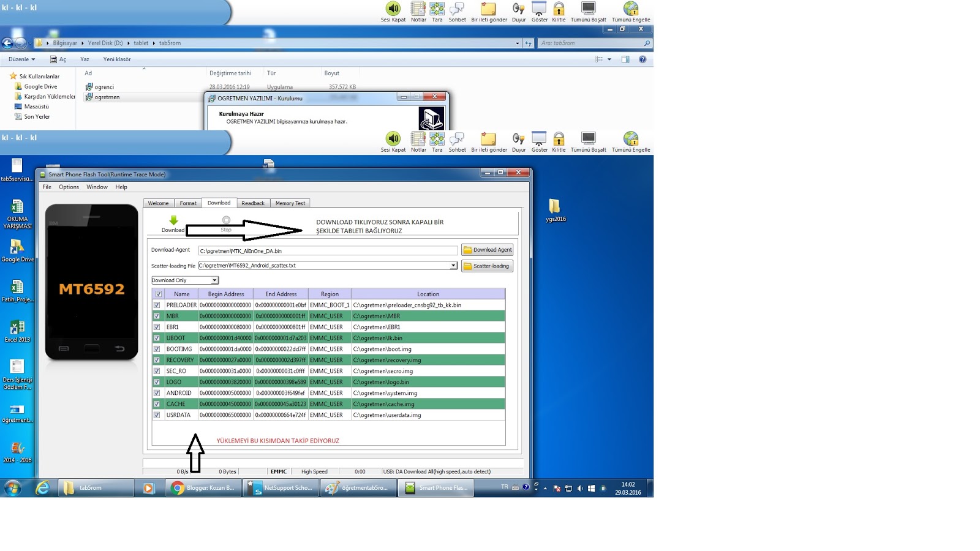Click the tablet breadcrumb in address bar
Screen dimensions: 980x551
[x=141, y=43]
